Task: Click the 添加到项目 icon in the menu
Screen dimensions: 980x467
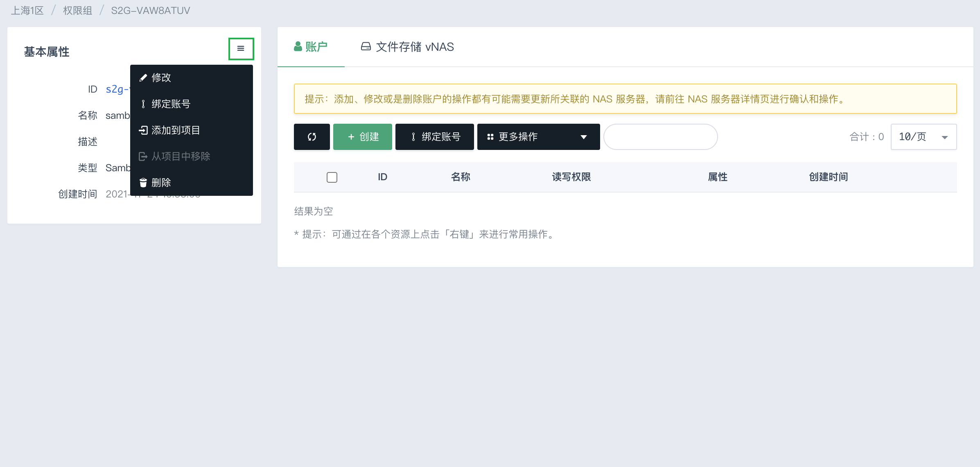Action: pyautogui.click(x=143, y=130)
